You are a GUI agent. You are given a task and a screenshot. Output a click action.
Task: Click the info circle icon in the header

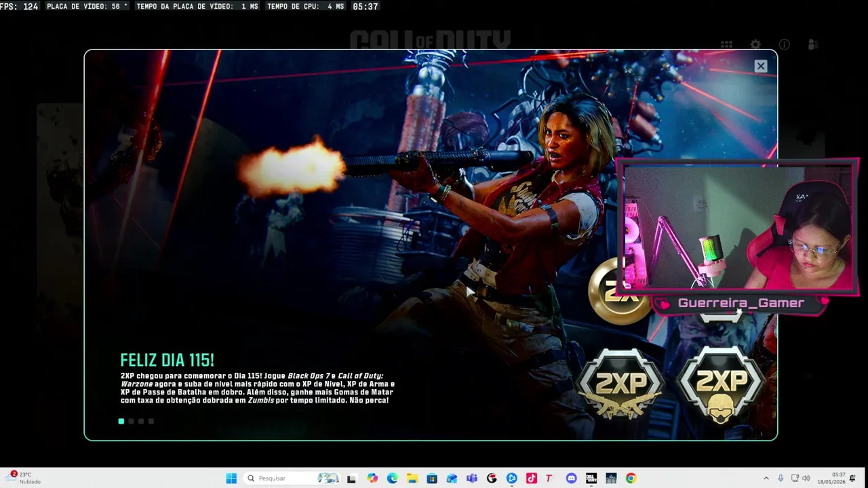point(785,45)
